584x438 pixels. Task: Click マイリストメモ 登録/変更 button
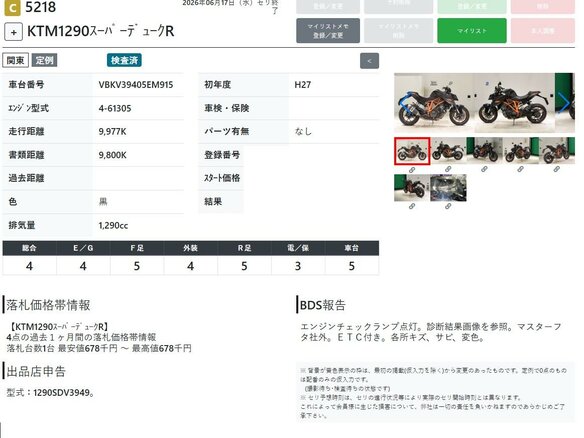[328, 31]
